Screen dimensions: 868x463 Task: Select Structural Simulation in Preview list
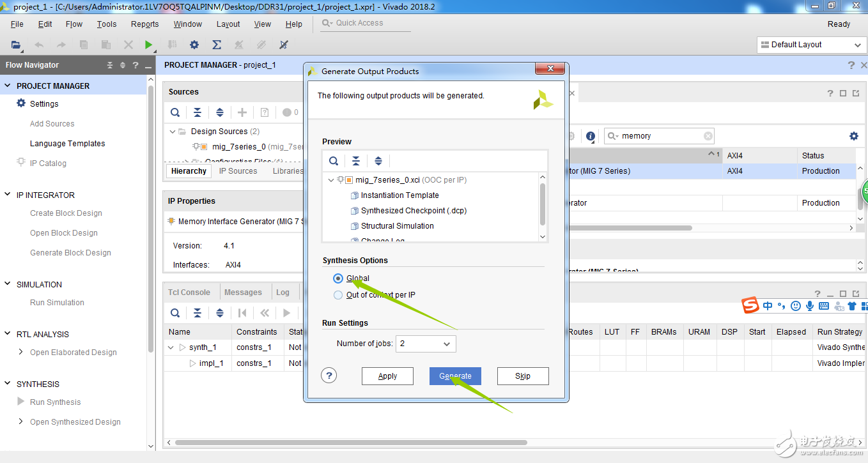(x=397, y=226)
